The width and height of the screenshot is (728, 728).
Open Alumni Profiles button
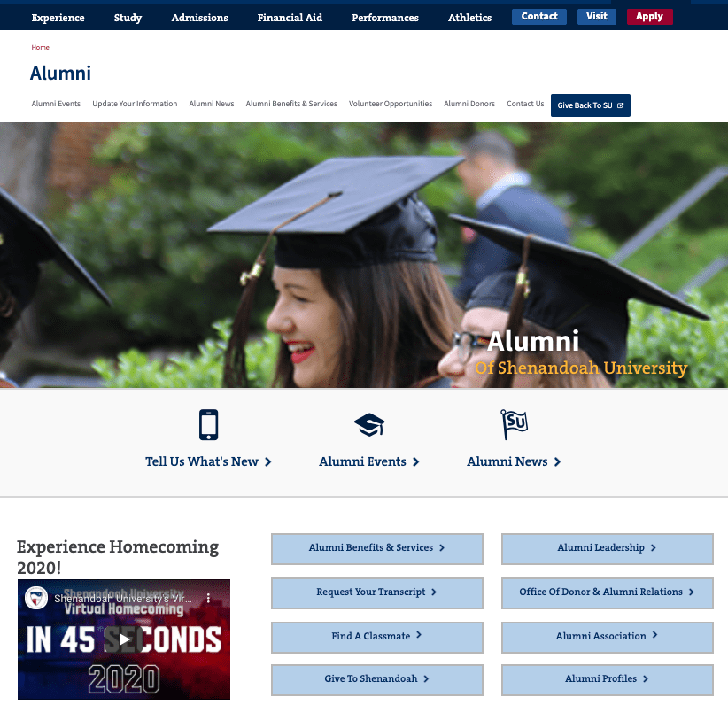[x=607, y=679]
